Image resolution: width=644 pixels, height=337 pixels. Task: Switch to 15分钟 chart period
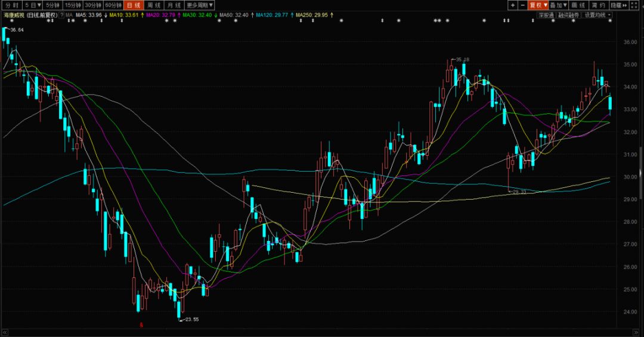pyautogui.click(x=73, y=5)
